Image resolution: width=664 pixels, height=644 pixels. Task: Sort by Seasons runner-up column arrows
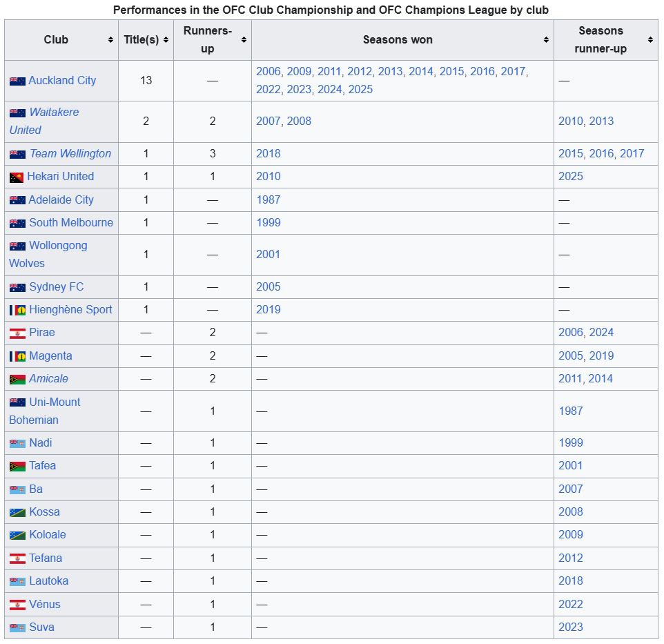[x=650, y=40]
